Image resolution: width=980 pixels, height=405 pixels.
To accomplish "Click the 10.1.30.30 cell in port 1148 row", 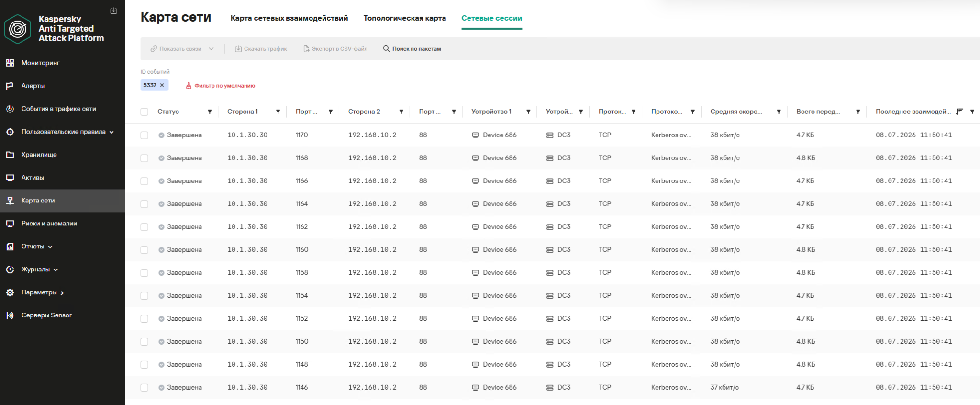I will coord(247,365).
